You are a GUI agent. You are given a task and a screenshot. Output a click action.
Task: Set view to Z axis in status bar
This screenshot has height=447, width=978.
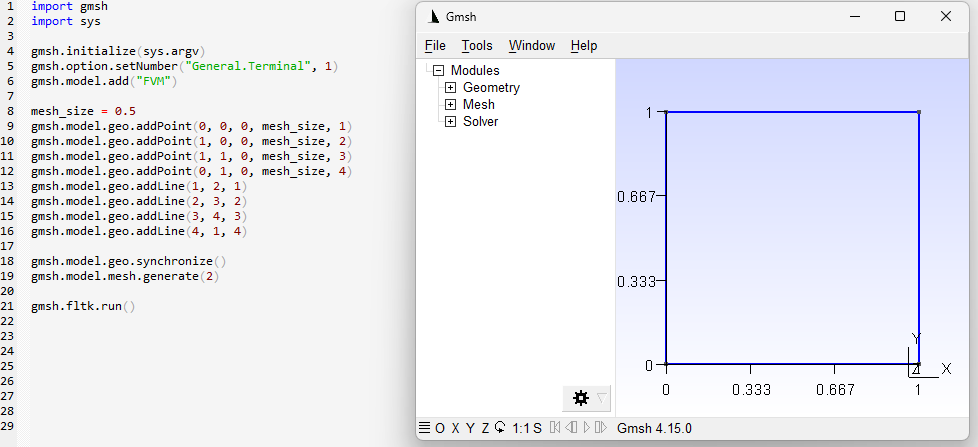(485, 428)
